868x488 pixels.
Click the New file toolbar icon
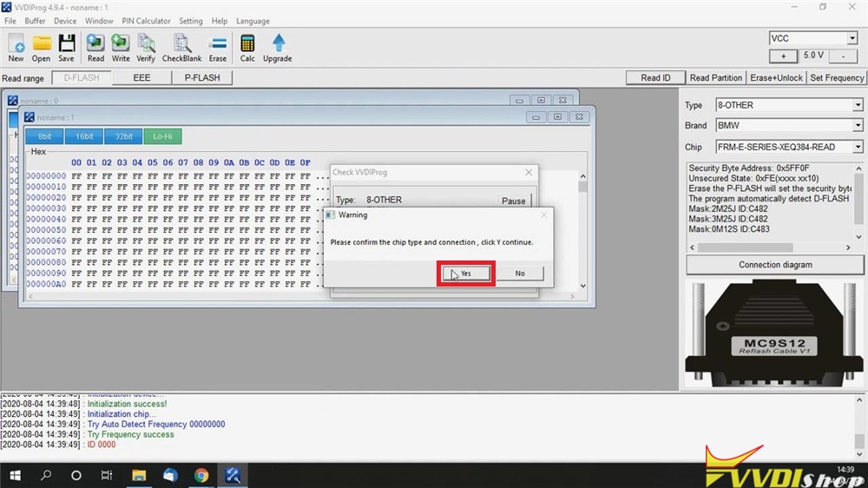pos(16,48)
